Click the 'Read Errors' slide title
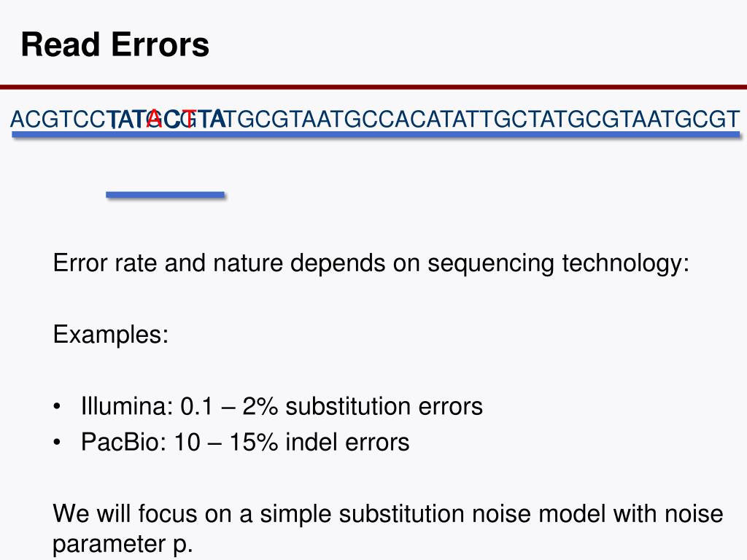The image size is (747, 560). click(x=115, y=44)
